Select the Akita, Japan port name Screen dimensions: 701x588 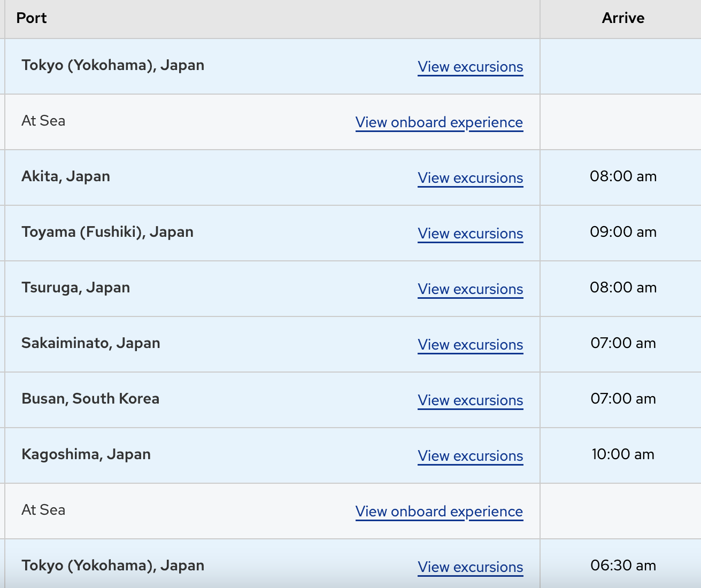tap(66, 176)
